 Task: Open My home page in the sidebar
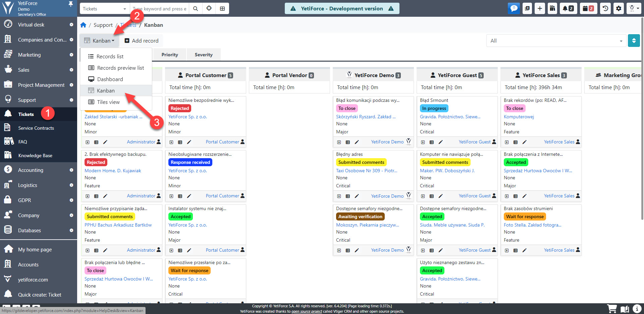point(39,249)
